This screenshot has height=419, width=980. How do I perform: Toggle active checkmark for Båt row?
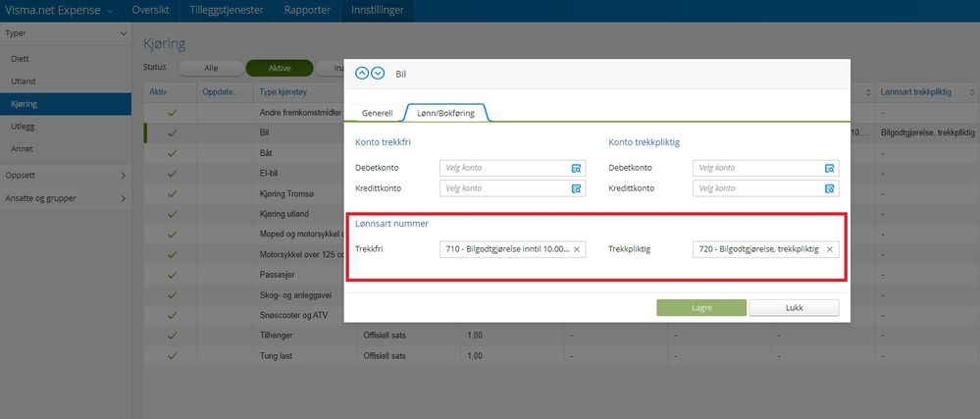click(x=173, y=153)
